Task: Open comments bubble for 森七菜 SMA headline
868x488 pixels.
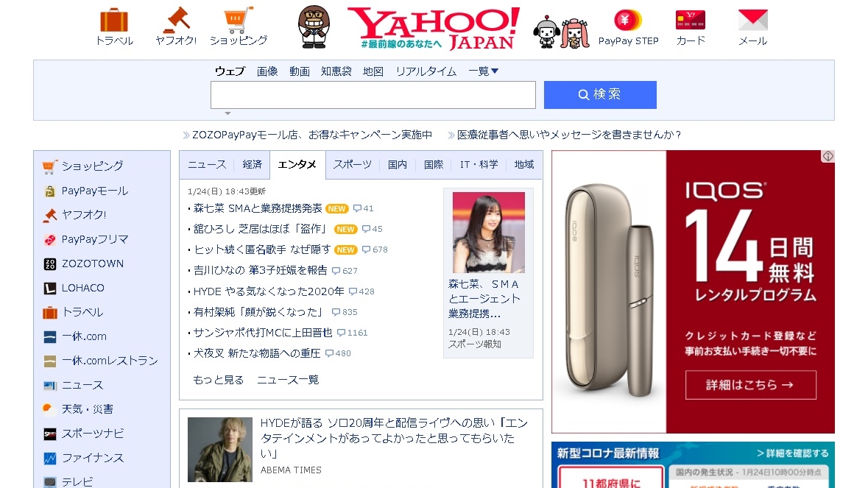Action: [x=363, y=208]
